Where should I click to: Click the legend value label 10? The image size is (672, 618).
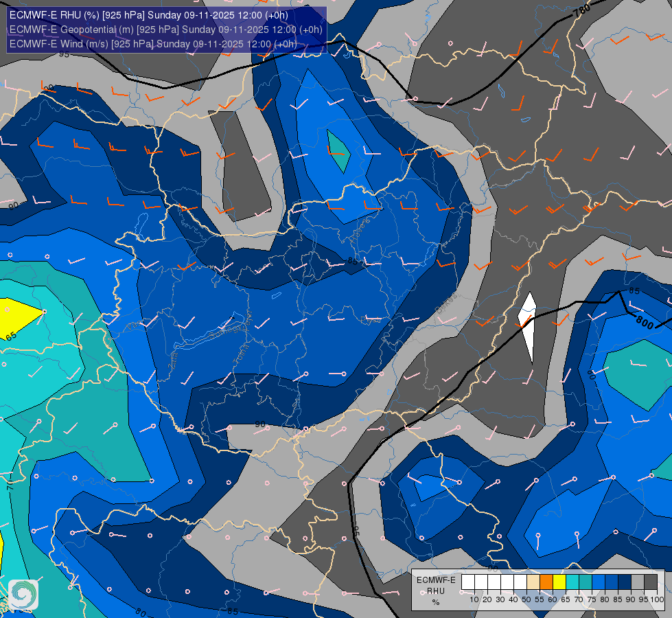[474, 599]
